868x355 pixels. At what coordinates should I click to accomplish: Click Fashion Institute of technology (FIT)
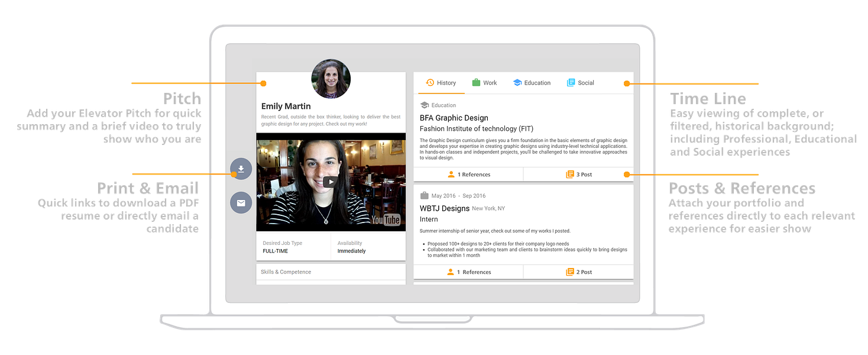[477, 128]
